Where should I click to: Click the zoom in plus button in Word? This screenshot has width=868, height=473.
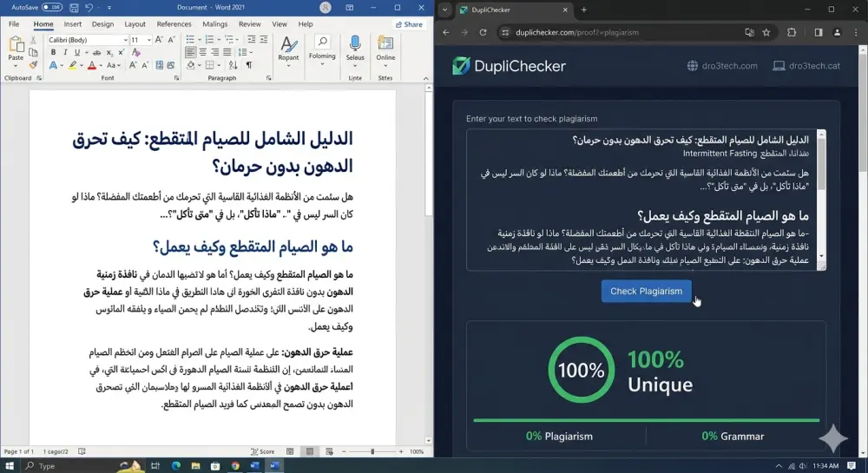coord(401,451)
